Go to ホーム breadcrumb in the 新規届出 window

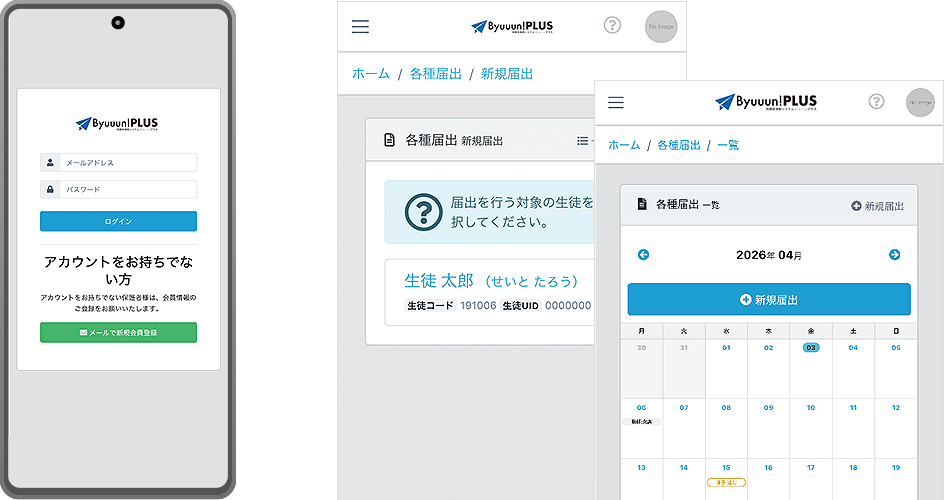pos(371,74)
